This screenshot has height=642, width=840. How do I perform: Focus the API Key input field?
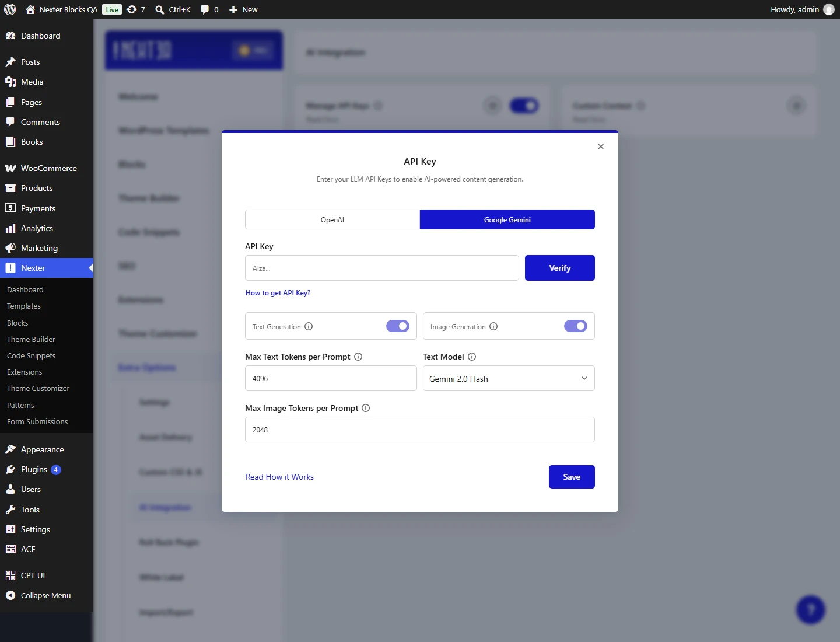coord(382,268)
